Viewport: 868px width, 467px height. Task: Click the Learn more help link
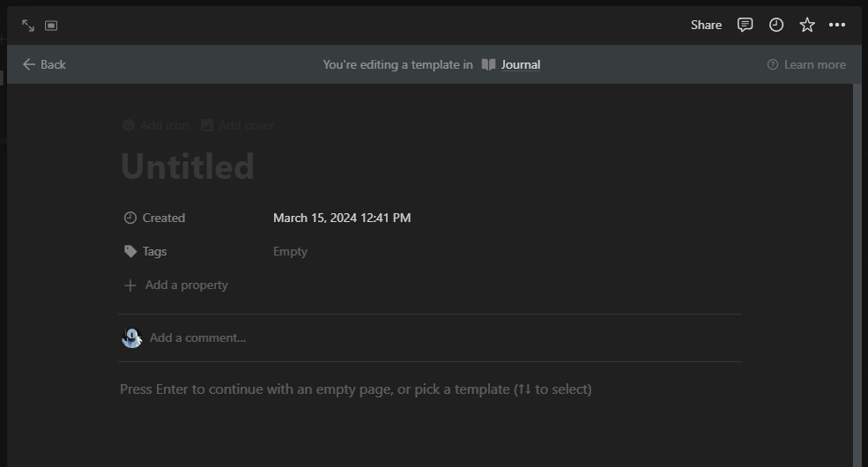coord(806,64)
